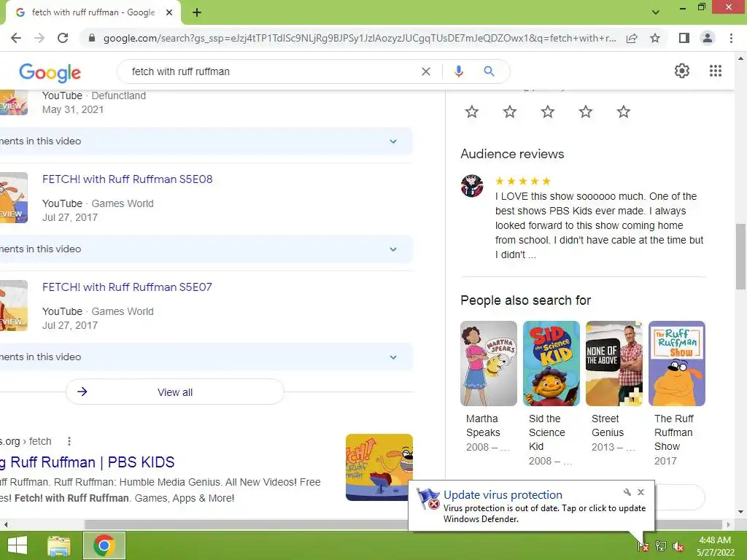
Task: Click the muted volume tray icon
Action: pyautogui.click(x=678, y=546)
